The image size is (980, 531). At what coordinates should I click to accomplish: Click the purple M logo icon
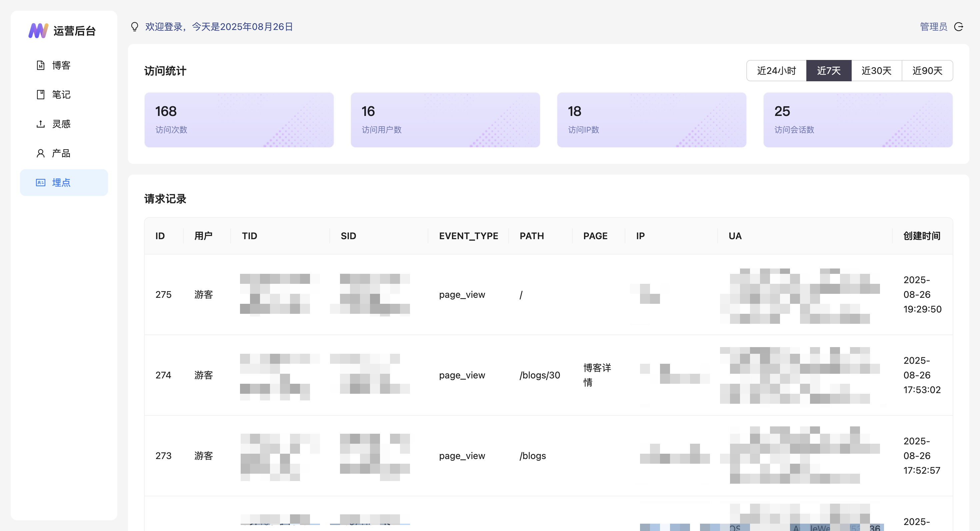click(38, 30)
